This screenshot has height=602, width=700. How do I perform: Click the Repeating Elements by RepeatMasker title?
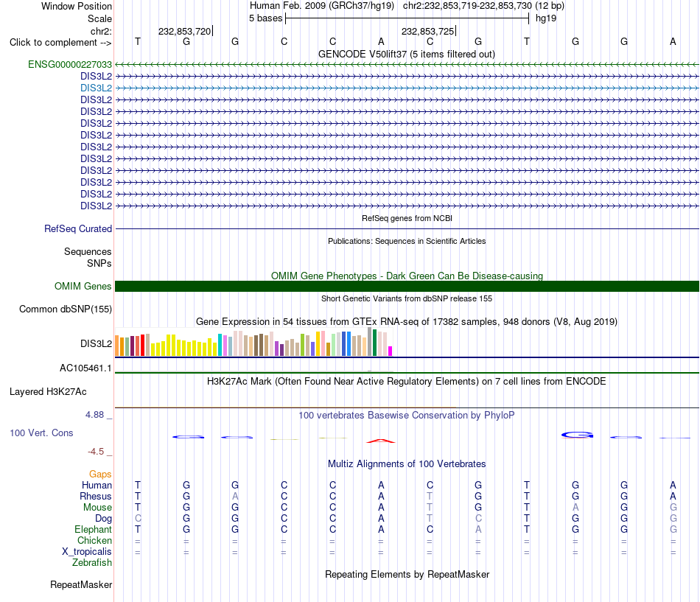click(407, 574)
